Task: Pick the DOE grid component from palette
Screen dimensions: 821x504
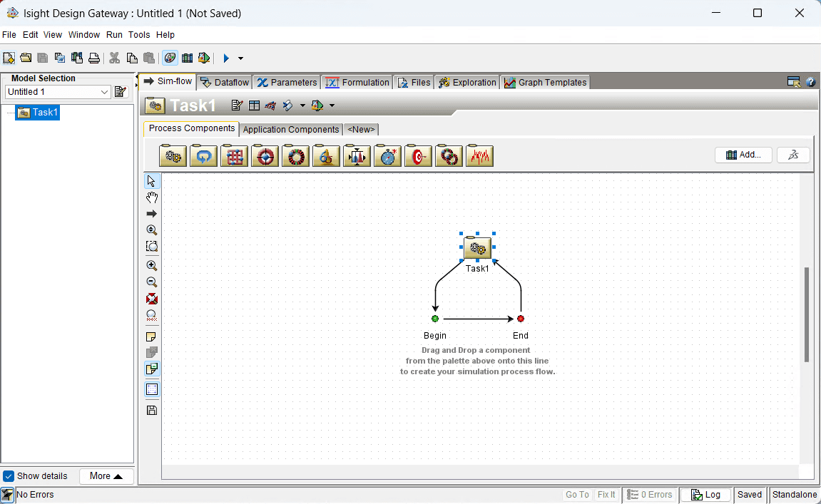Action: [234, 155]
